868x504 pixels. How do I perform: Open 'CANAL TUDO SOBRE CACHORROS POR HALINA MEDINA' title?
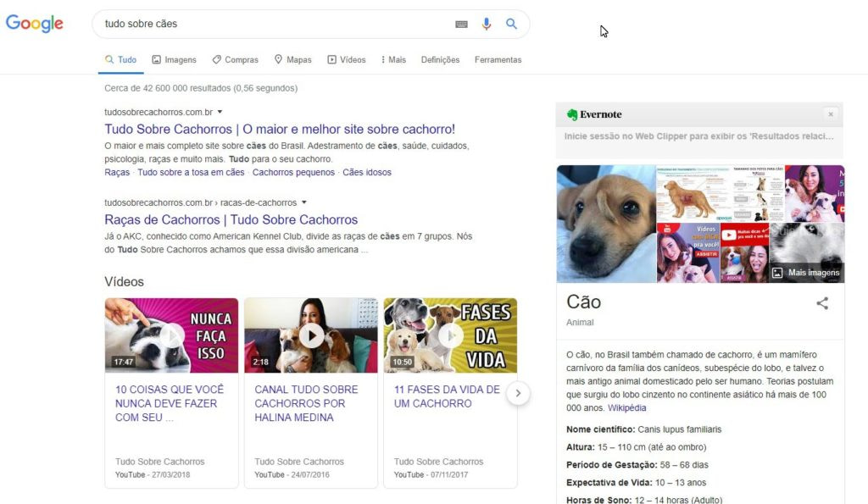click(x=306, y=403)
